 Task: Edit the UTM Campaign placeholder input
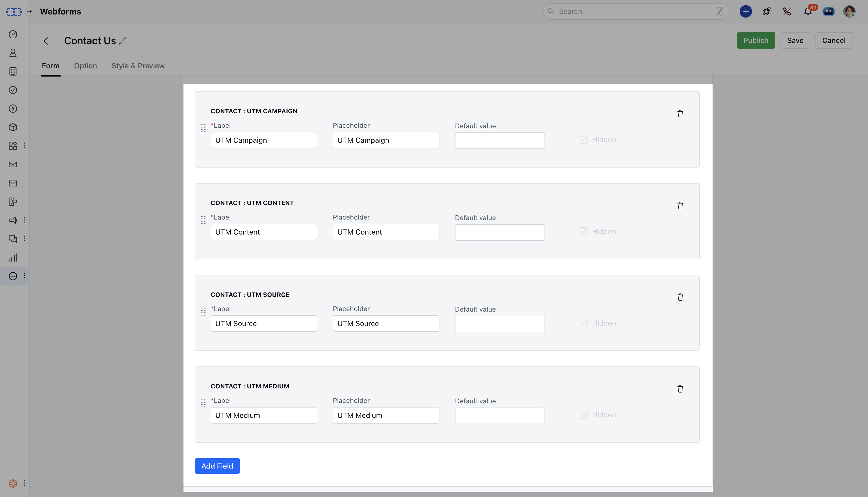coord(386,140)
